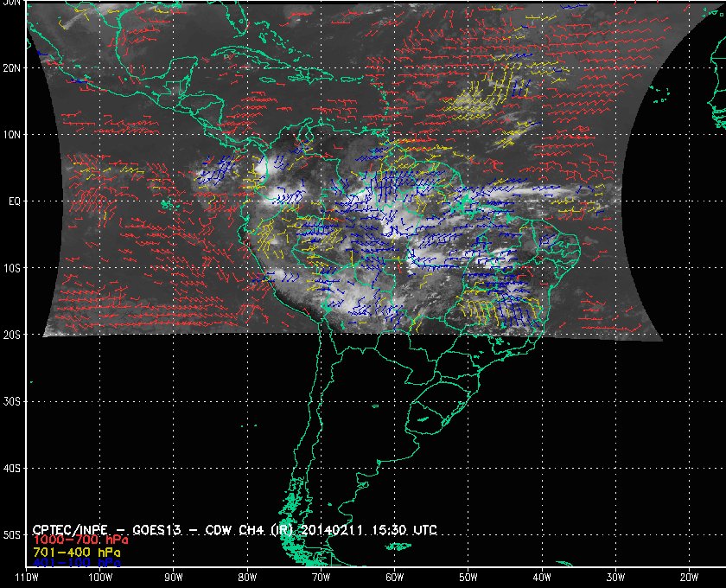Click the blue 401-100 hPa legend entry
Image resolution: width=726 pixels, height=588 pixels.
[x=76, y=563]
